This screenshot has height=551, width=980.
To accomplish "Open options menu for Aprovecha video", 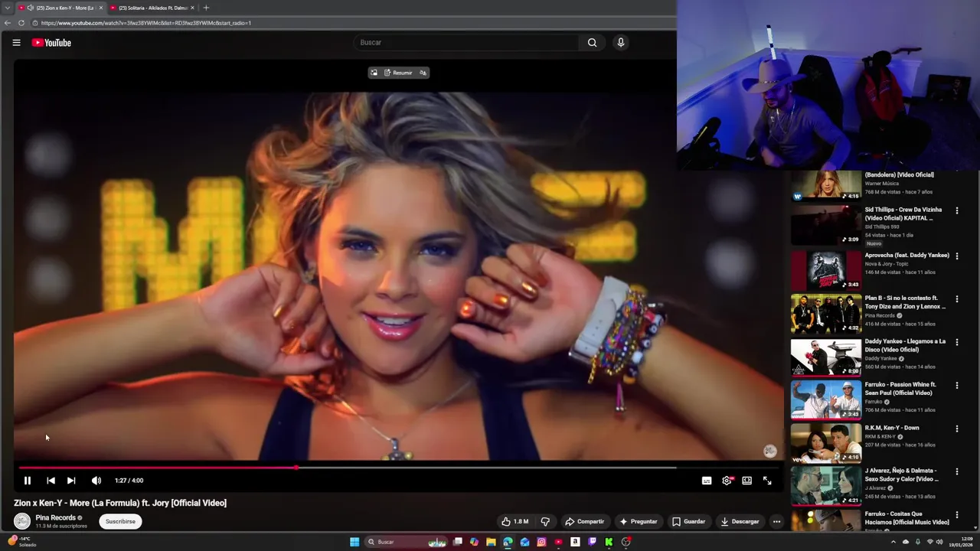I will coord(957,256).
